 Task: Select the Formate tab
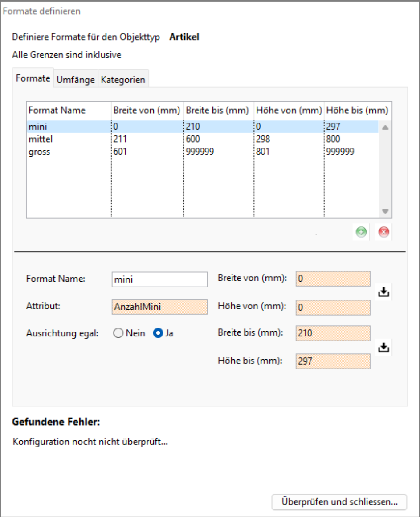tap(33, 79)
